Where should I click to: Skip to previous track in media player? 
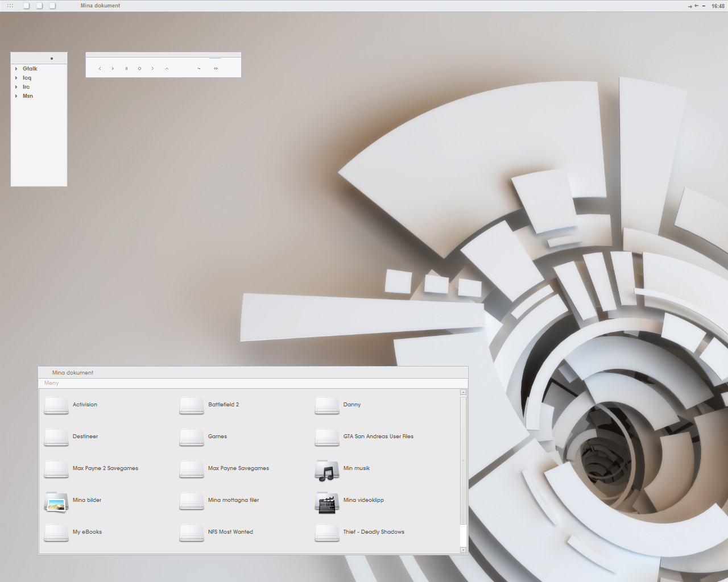point(100,69)
